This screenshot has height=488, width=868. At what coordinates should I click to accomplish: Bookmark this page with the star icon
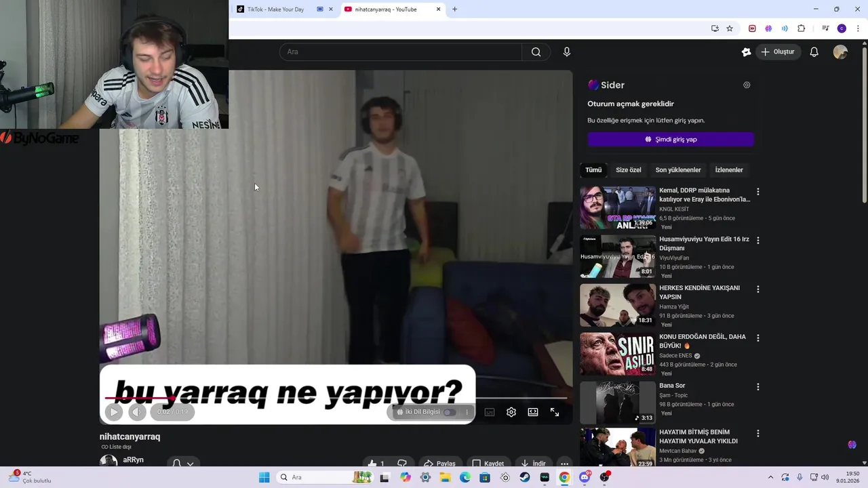(x=730, y=28)
